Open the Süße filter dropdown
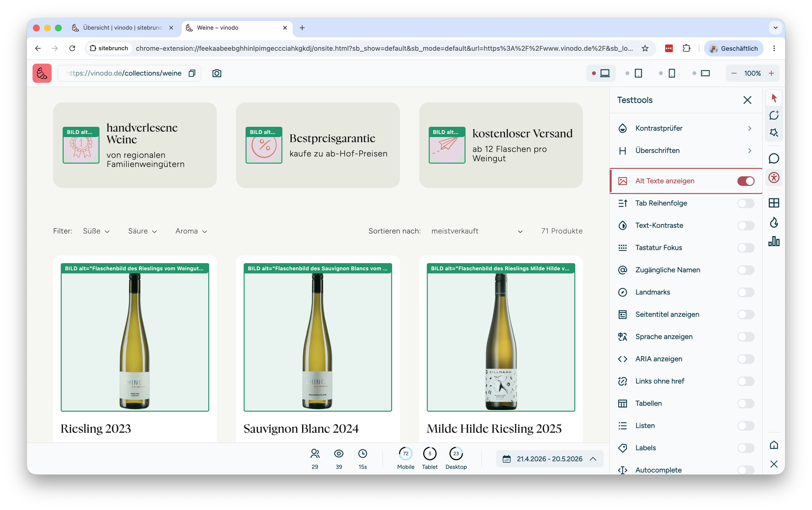This screenshot has height=510, width=812. pos(96,231)
